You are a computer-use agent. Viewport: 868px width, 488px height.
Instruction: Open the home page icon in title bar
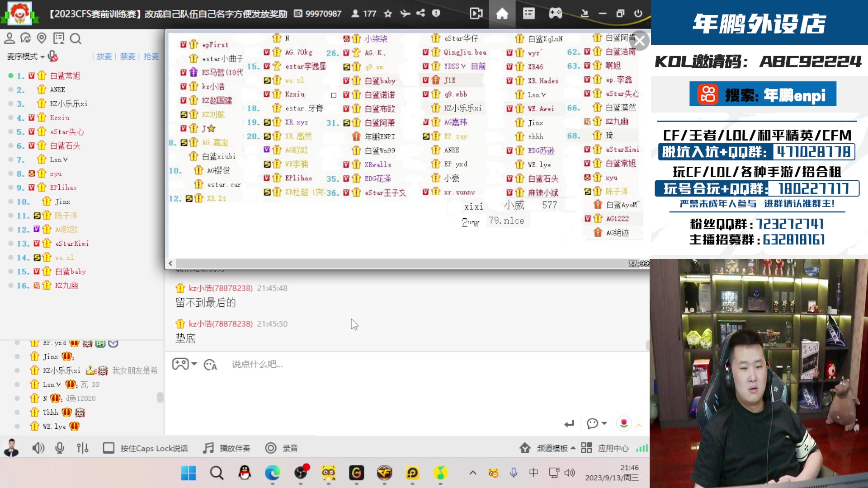tap(502, 14)
